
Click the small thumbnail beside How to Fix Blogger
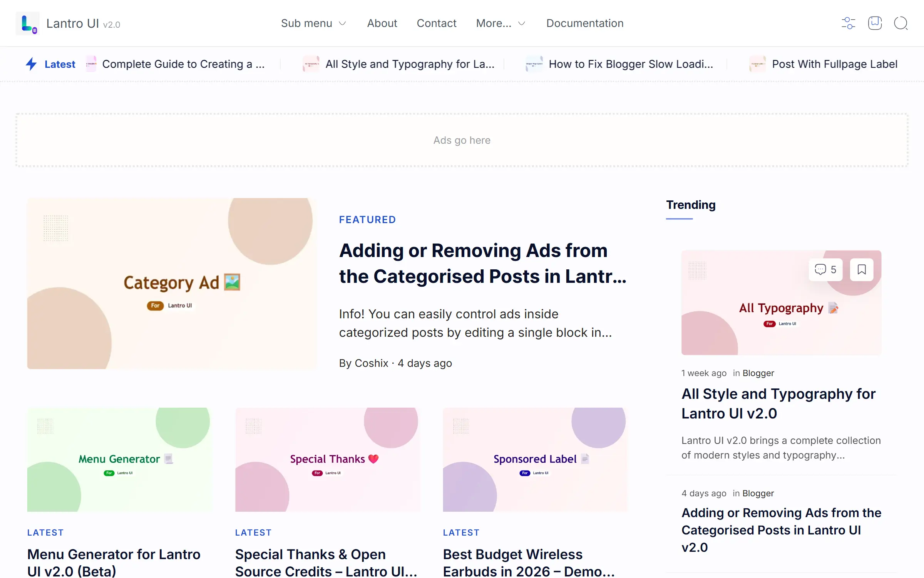(x=534, y=64)
